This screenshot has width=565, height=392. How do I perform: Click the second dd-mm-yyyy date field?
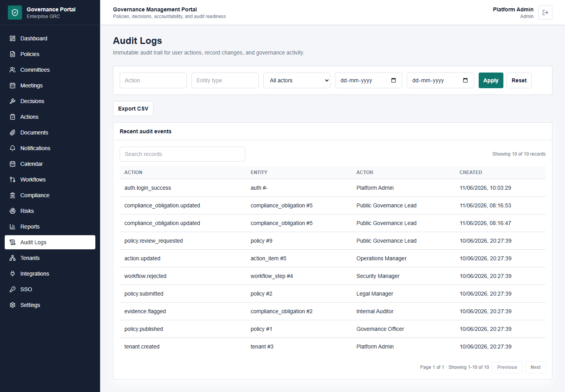point(440,80)
